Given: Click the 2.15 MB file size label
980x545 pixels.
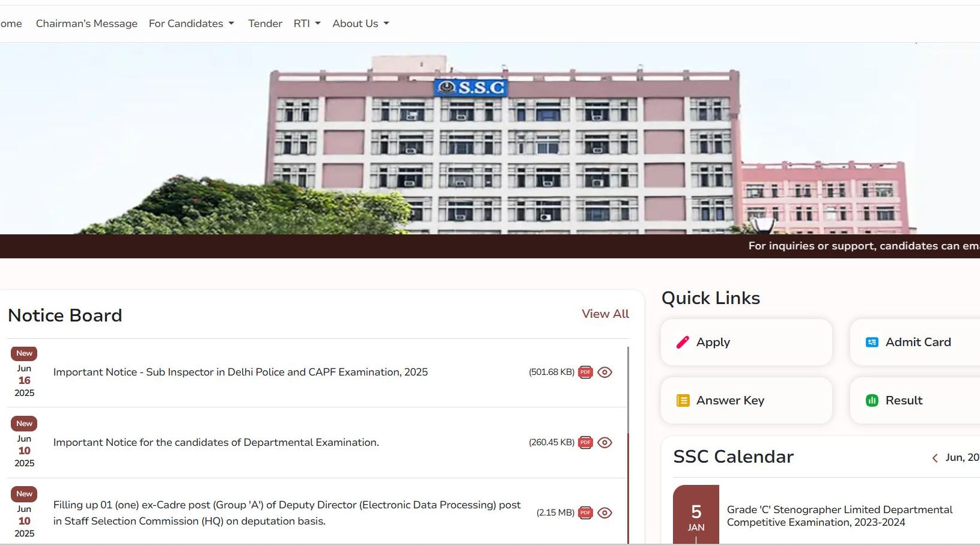Looking at the screenshot, I should point(555,513).
